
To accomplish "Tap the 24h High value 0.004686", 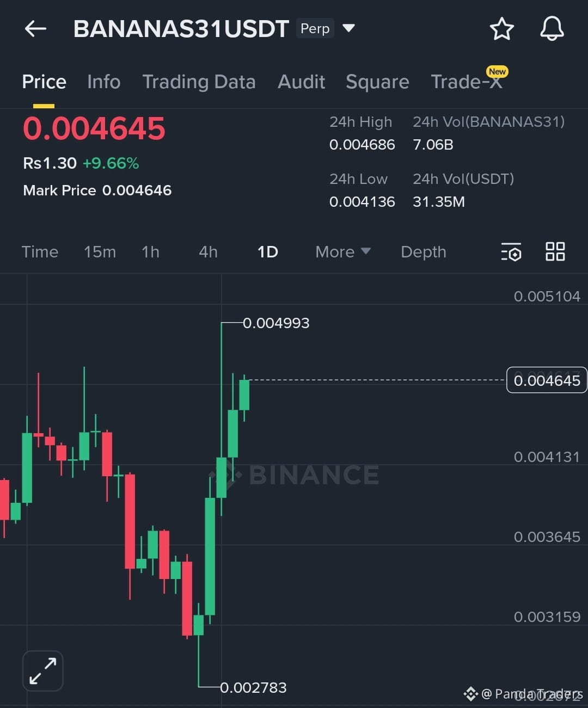I will click(x=362, y=145).
